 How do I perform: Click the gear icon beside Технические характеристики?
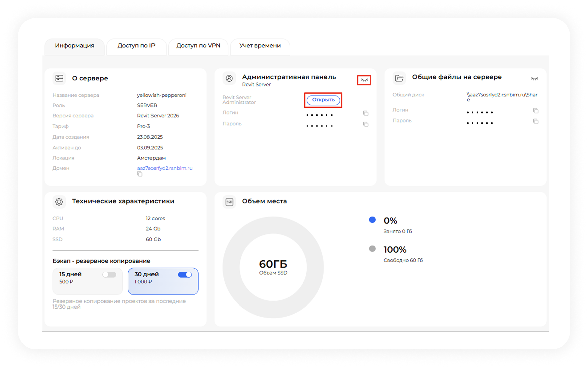(59, 202)
